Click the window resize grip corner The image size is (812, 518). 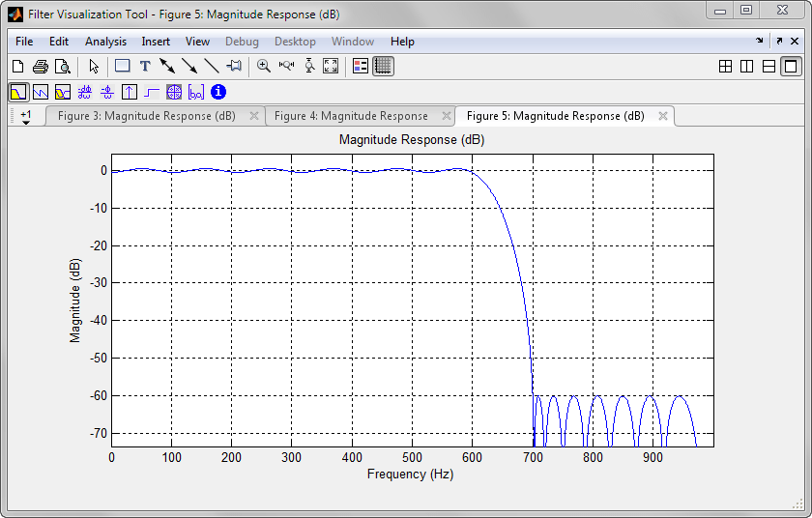pos(797,504)
